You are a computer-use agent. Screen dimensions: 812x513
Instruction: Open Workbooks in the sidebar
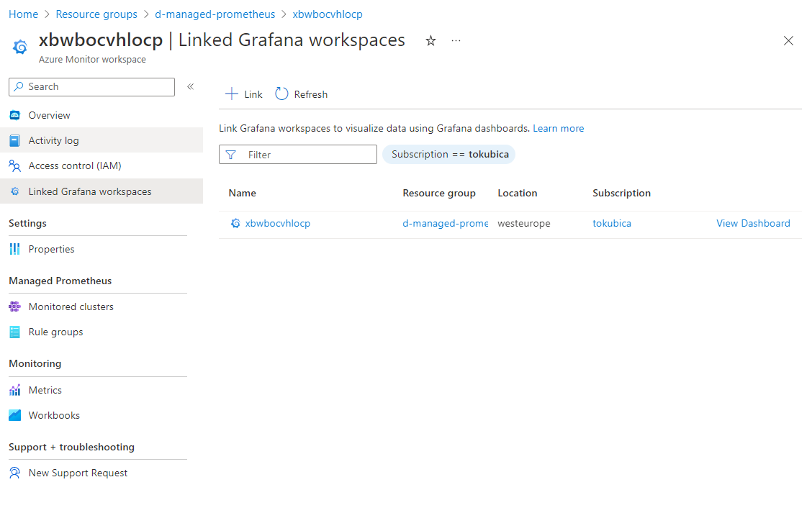[54, 415]
